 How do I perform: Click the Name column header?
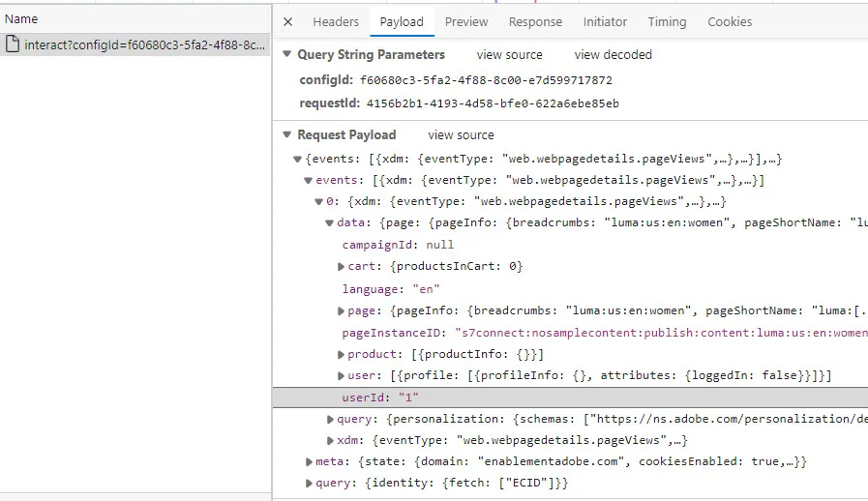click(x=135, y=18)
